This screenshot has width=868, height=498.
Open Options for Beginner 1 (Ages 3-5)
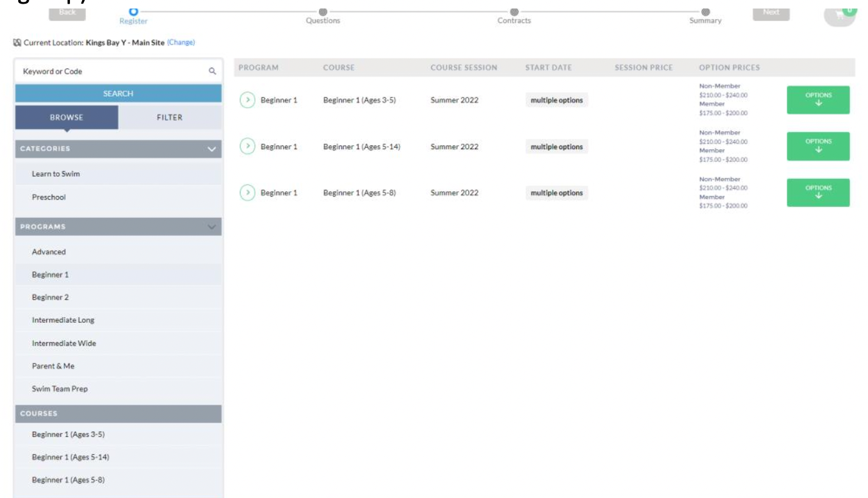[817, 100]
